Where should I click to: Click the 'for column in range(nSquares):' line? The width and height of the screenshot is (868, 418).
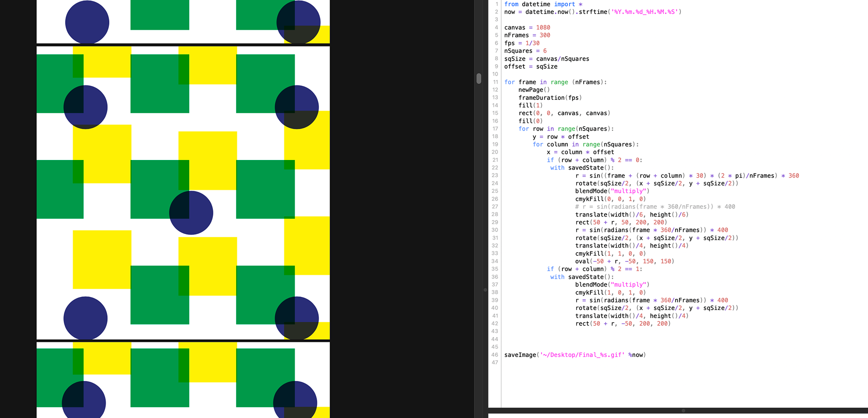coord(585,145)
